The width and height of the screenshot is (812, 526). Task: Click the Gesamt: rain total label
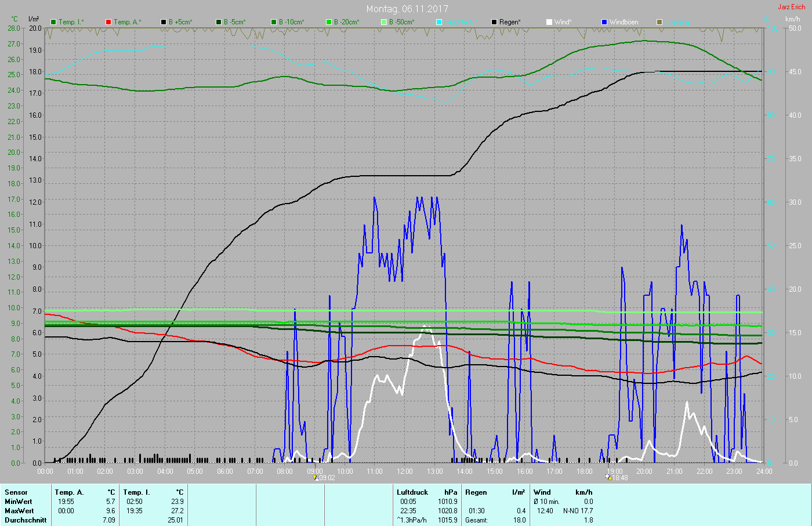tap(476, 520)
